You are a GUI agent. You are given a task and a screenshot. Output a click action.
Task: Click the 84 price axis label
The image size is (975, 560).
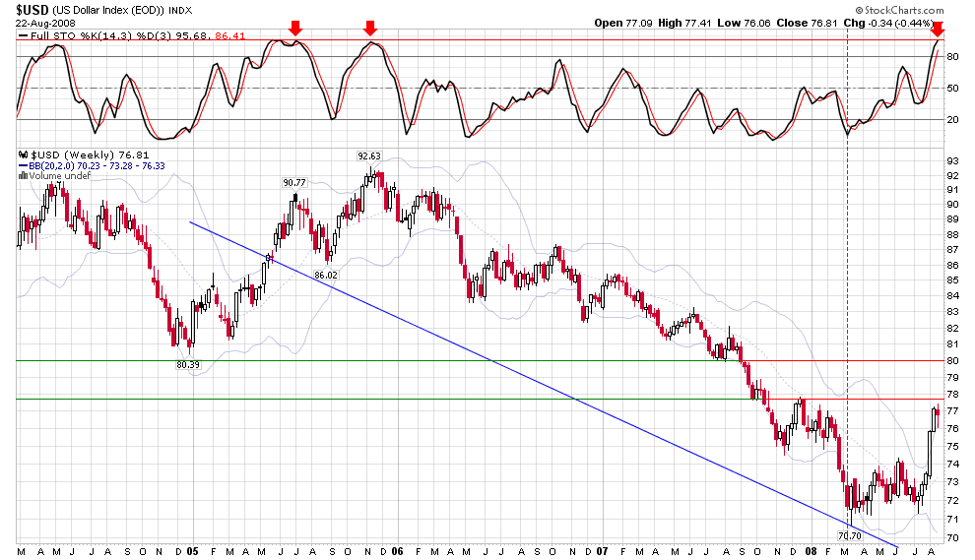952,296
